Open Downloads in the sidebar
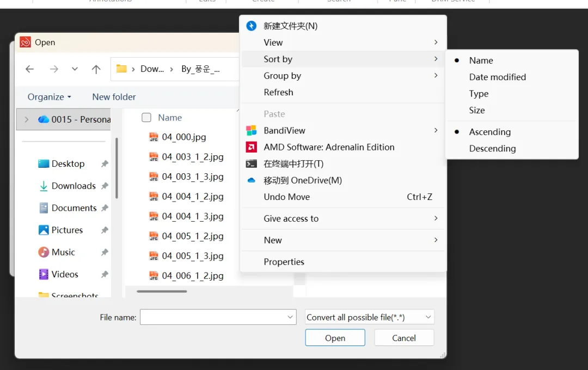This screenshot has width=588, height=370. pos(67,186)
